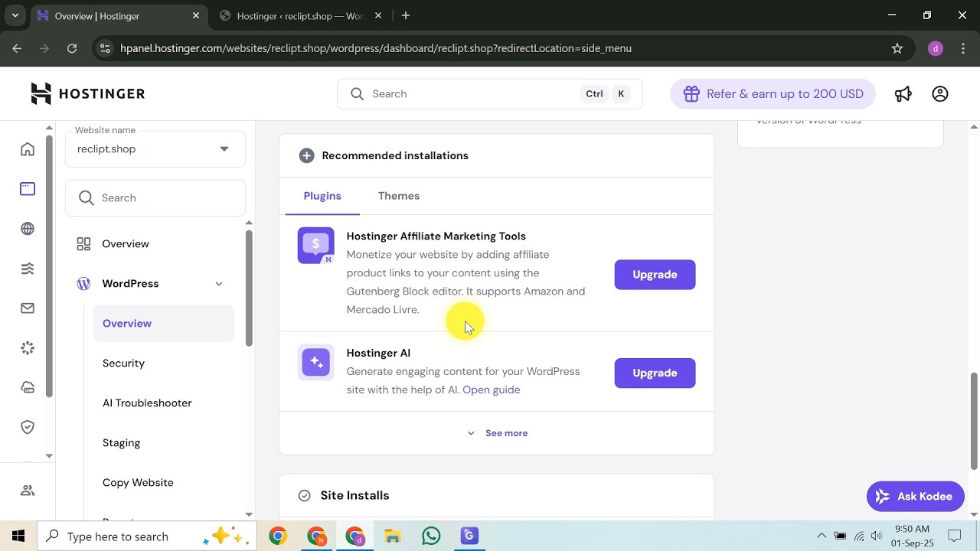Open the account sharing people icon

28,491
